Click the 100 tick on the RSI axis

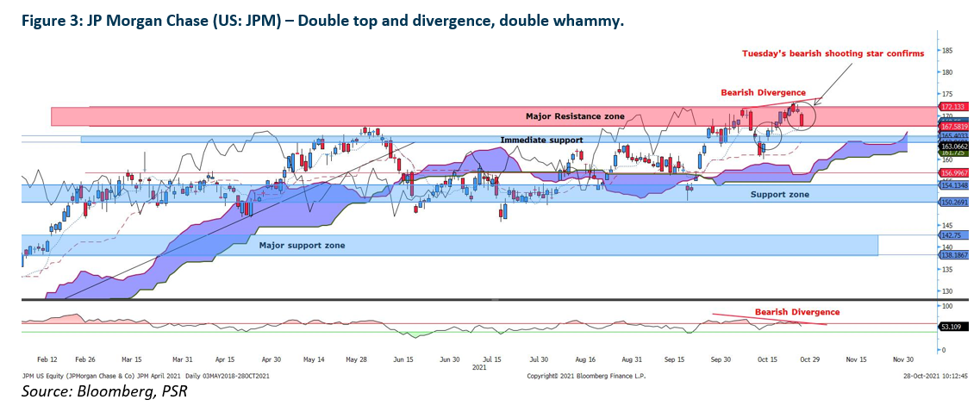click(x=948, y=306)
